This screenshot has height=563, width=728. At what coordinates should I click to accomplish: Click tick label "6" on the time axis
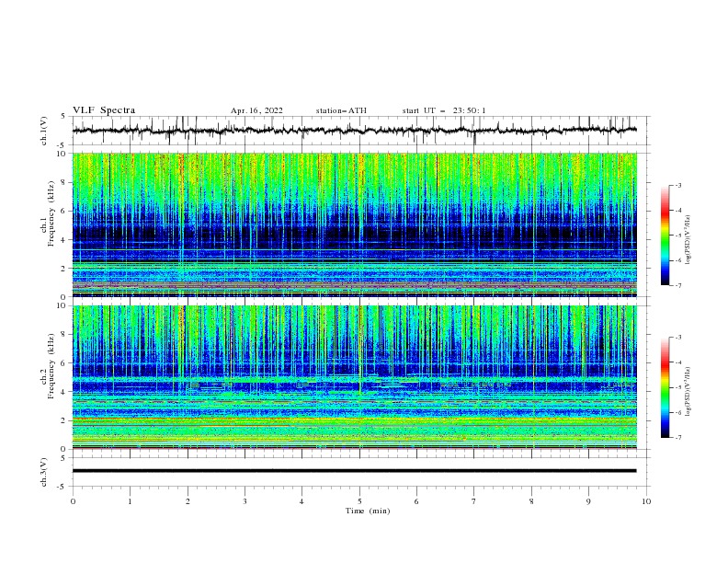click(416, 501)
